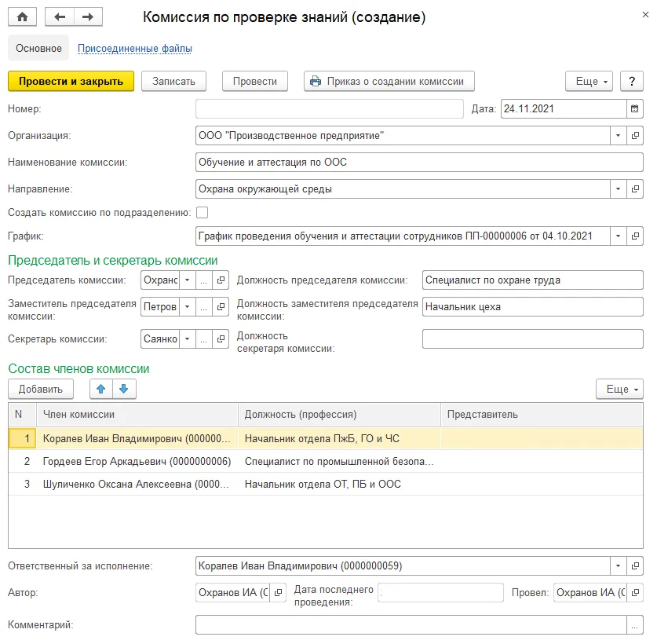Open the Еще menu of the members table
The width and height of the screenshot is (657, 644).
pos(619,389)
